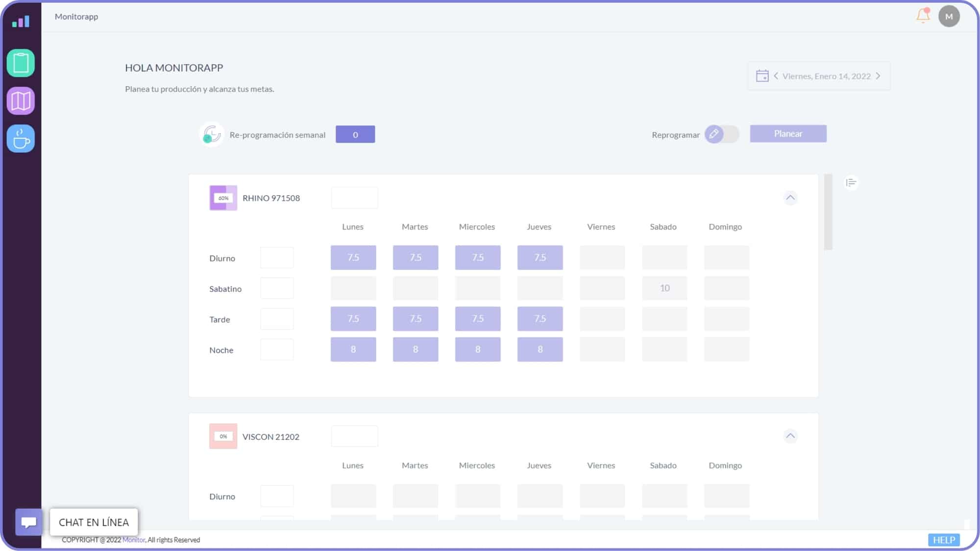Collapse the VISCON 21202 card
This screenshot has width=980, height=551.
click(x=790, y=436)
